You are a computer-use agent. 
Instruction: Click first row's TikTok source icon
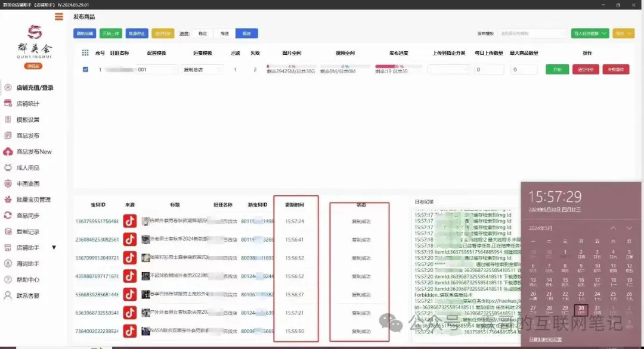point(130,222)
